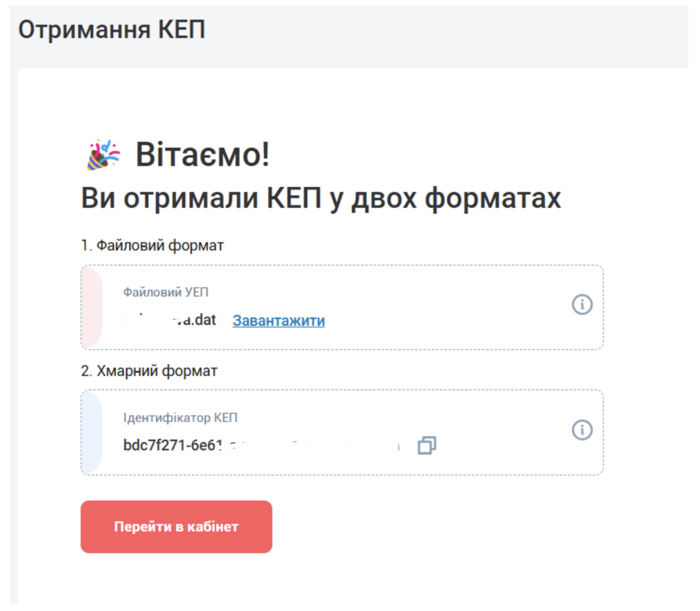Click the Отримання КЕП page title
700x611 pixels.
coord(112,30)
